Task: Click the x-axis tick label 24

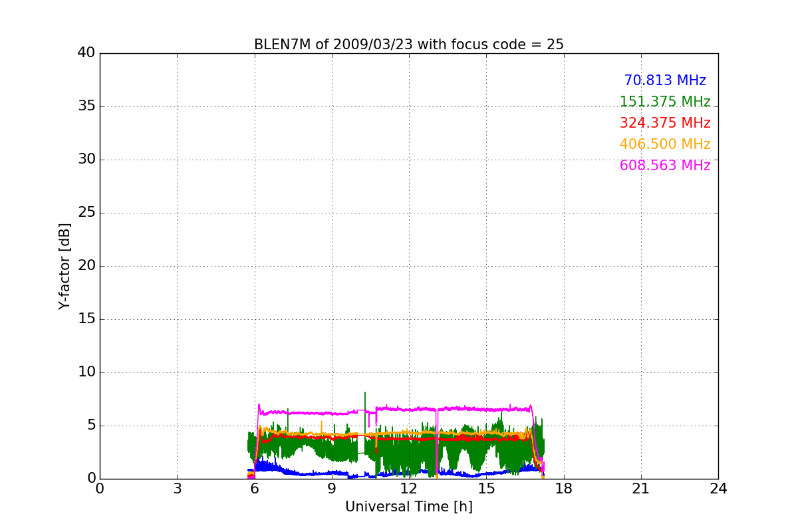Action: pos(718,489)
